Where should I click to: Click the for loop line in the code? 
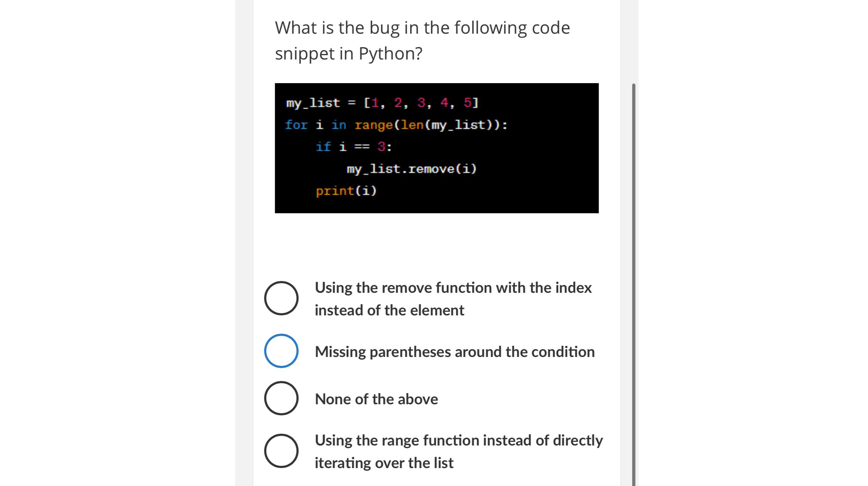396,125
